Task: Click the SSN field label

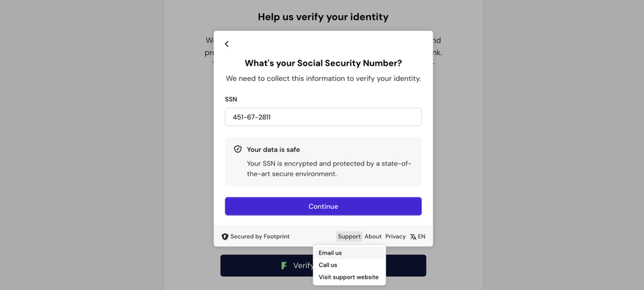Action: click(x=231, y=99)
